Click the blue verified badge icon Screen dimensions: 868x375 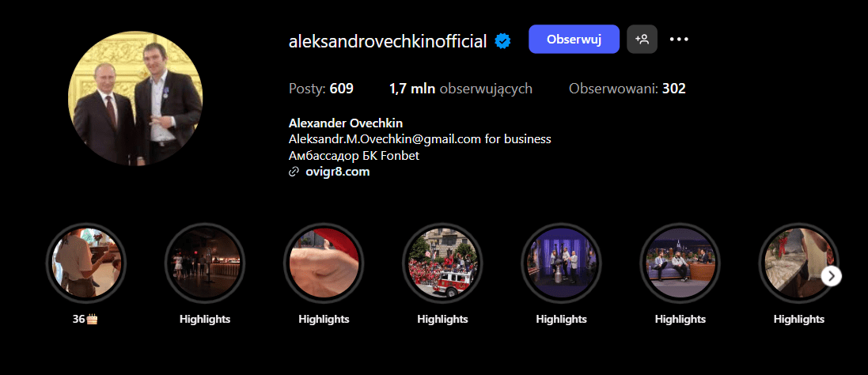pyautogui.click(x=502, y=40)
